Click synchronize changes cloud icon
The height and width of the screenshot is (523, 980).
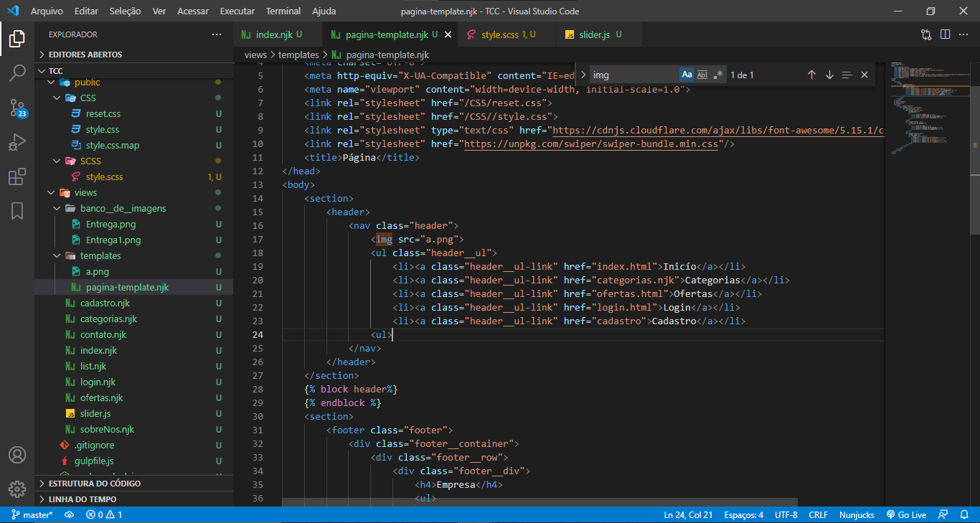pos(70,514)
